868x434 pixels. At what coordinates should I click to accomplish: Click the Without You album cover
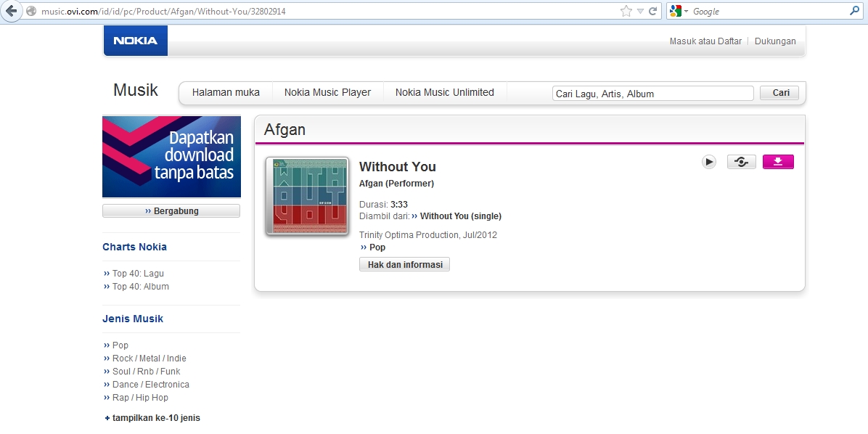pyautogui.click(x=307, y=196)
